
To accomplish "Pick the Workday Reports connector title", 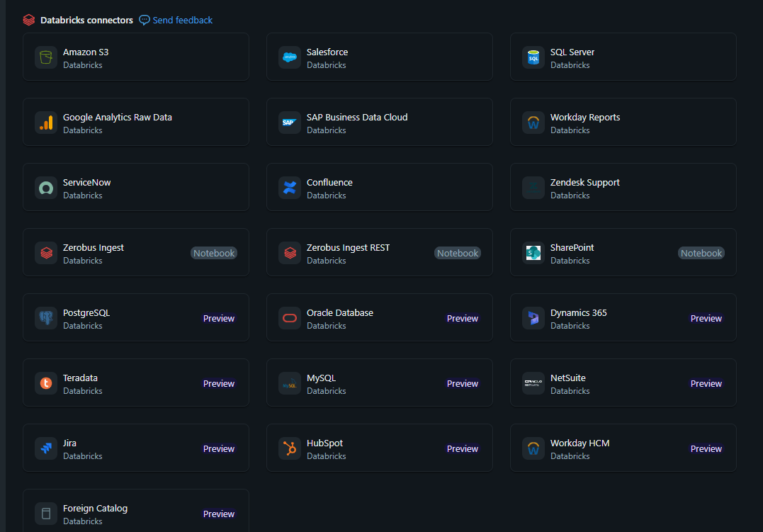I will coord(585,118).
